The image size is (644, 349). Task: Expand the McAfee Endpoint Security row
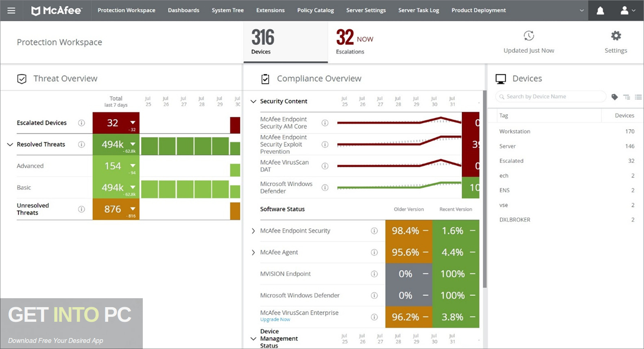[253, 231]
